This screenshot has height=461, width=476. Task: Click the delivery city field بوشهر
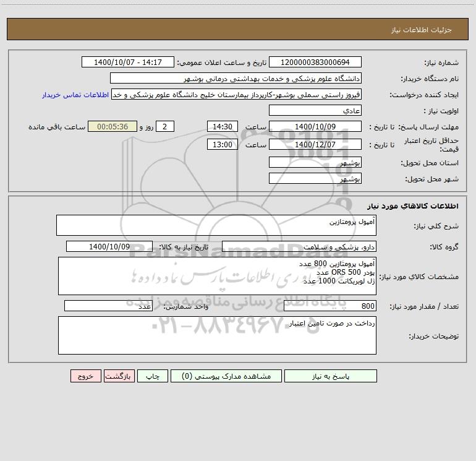pos(315,178)
